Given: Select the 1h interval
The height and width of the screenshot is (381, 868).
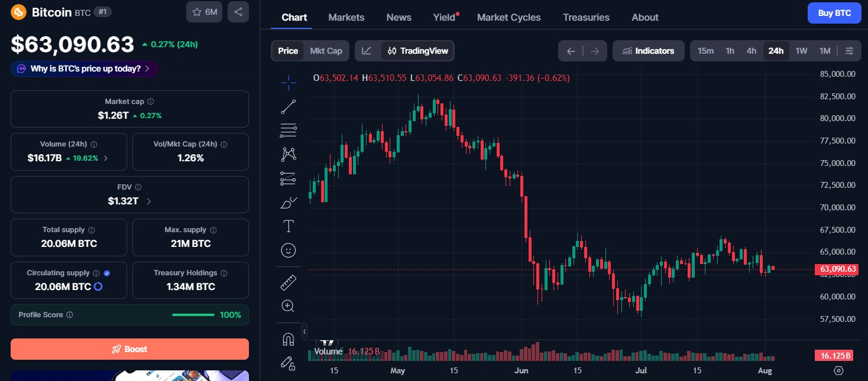Looking at the screenshot, I should [730, 51].
